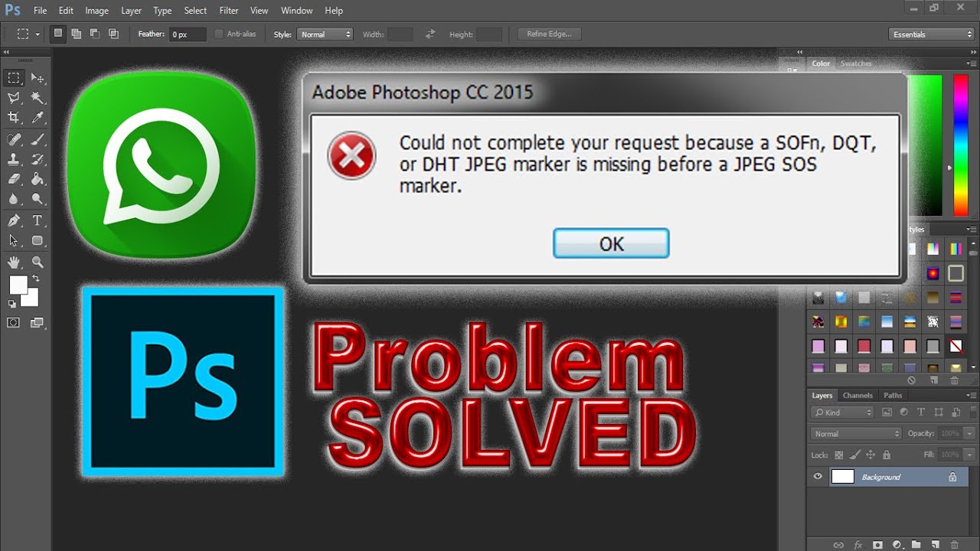This screenshot has height=551, width=980.
Task: Open the layer blend mode Normal dropdown
Action: click(856, 434)
